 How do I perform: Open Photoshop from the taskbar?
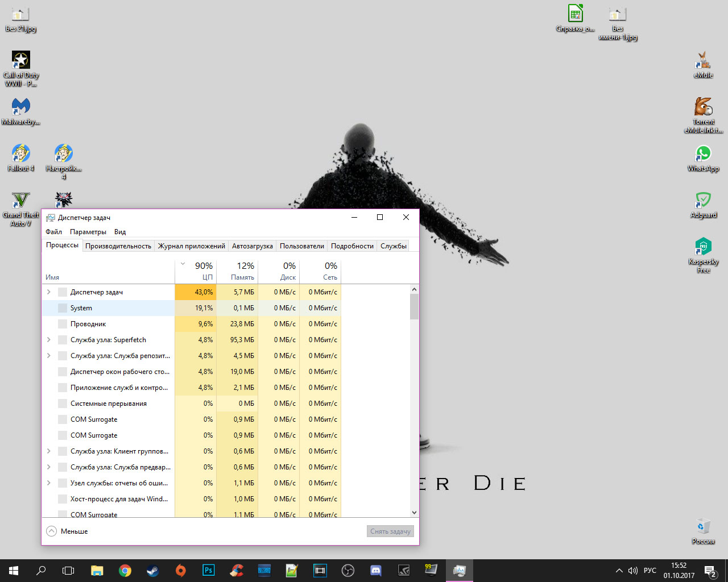click(209, 571)
